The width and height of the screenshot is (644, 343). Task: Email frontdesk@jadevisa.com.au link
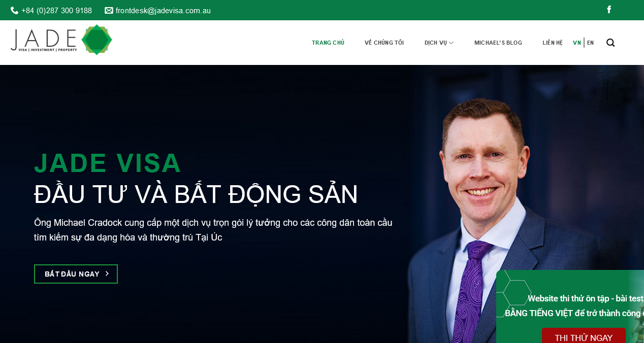(x=163, y=11)
